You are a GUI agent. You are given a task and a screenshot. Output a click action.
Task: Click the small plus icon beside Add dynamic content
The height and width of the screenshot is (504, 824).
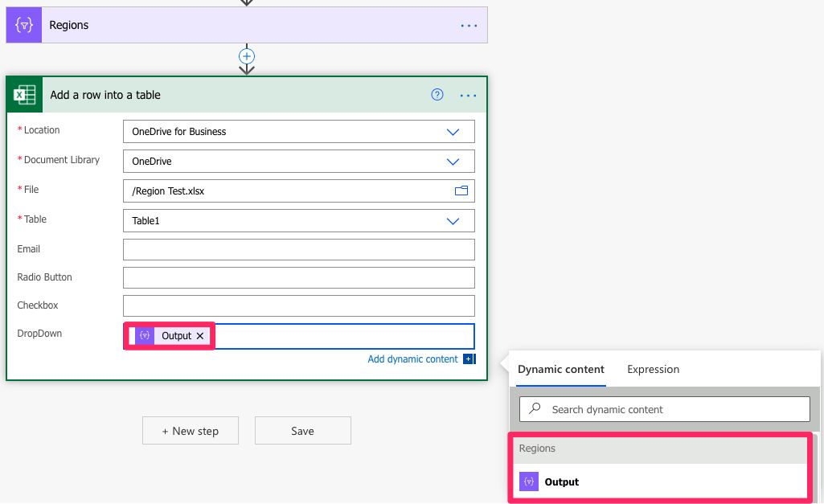pyautogui.click(x=468, y=359)
